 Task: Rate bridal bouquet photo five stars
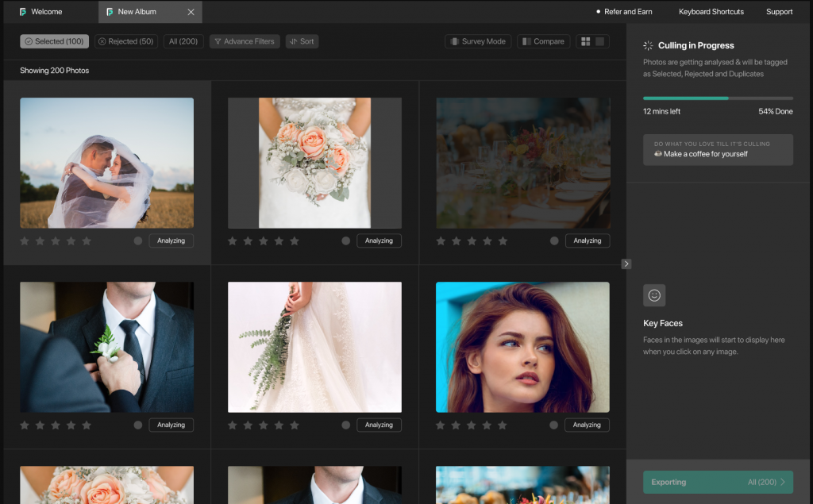[295, 240]
